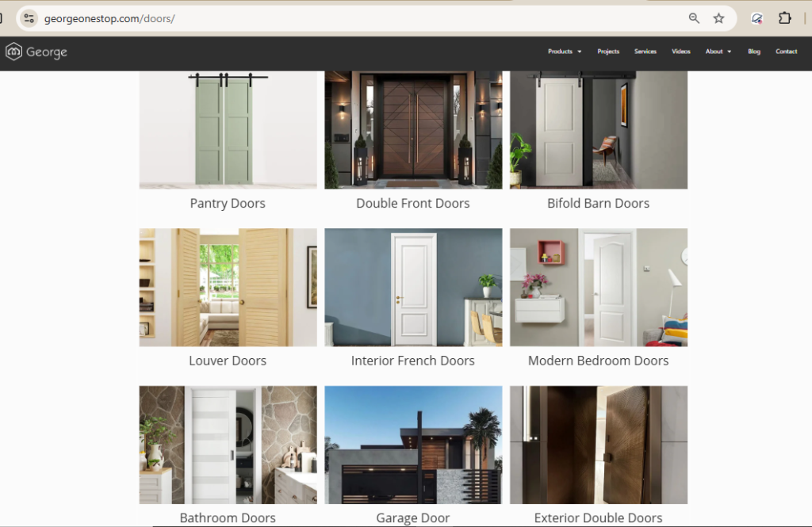
Task: Open the Contact page
Action: click(x=786, y=52)
